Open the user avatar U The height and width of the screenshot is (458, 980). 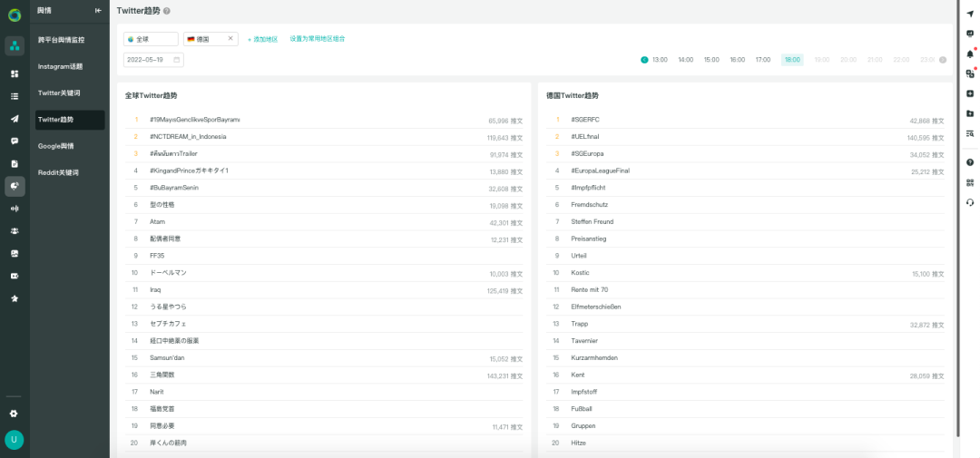tap(15, 440)
